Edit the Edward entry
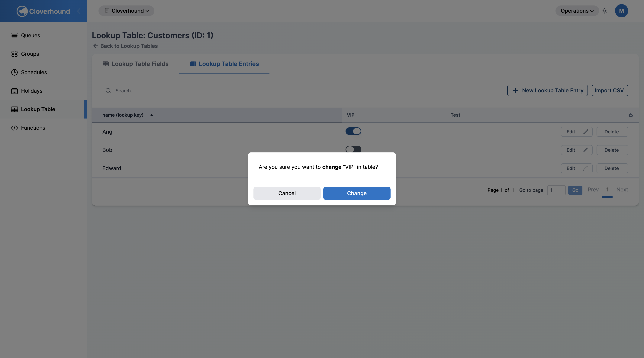644x358 pixels. click(577, 168)
